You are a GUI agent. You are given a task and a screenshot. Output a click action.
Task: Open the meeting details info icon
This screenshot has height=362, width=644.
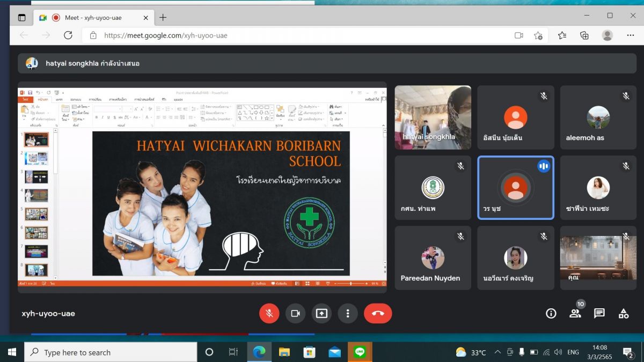551,314
